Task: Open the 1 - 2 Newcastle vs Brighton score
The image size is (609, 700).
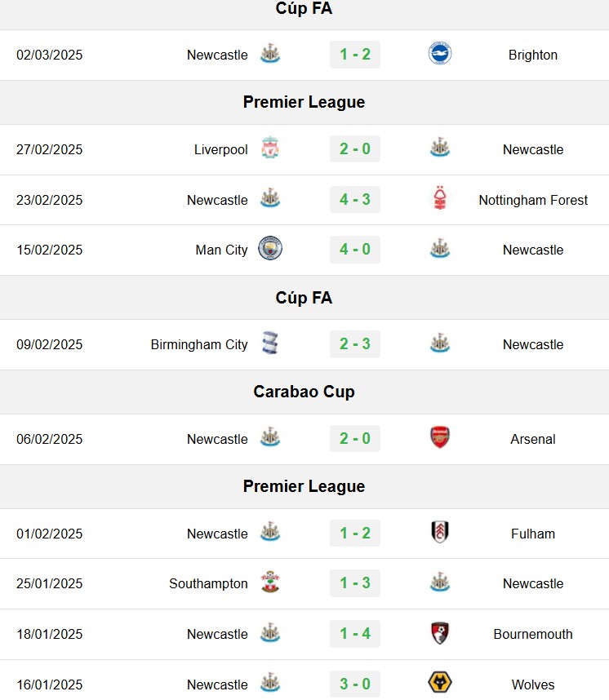Action: 355,55
